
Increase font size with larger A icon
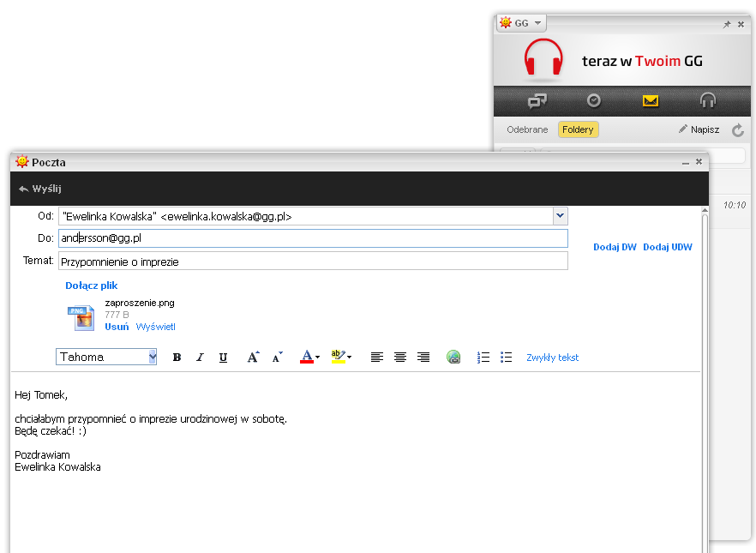coord(253,358)
